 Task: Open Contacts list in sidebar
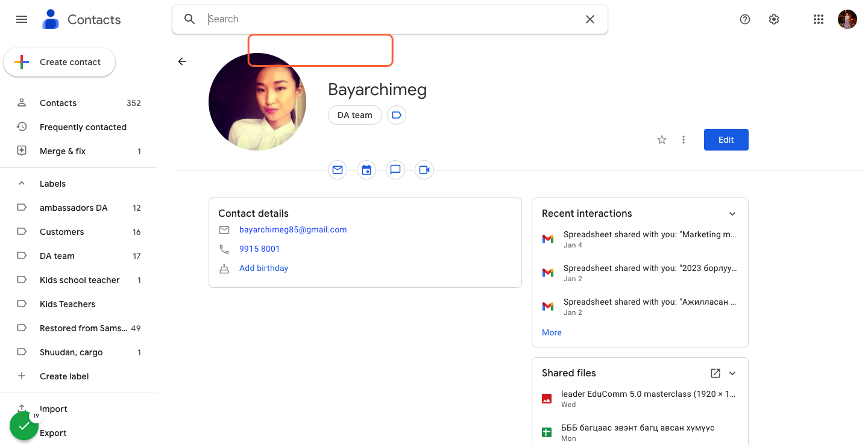78,103
